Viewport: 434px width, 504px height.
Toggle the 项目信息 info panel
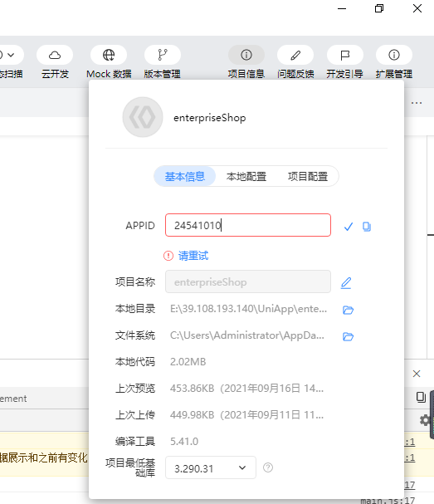pyautogui.click(x=246, y=55)
